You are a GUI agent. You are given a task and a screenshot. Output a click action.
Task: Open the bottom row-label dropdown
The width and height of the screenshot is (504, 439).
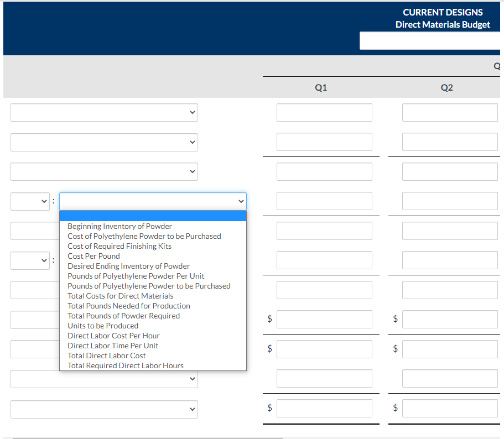point(104,409)
